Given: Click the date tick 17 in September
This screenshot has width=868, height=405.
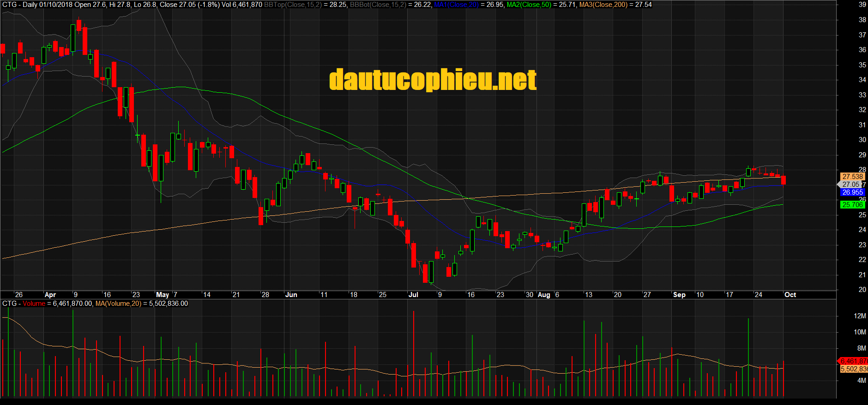Looking at the screenshot, I should (729, 295).
